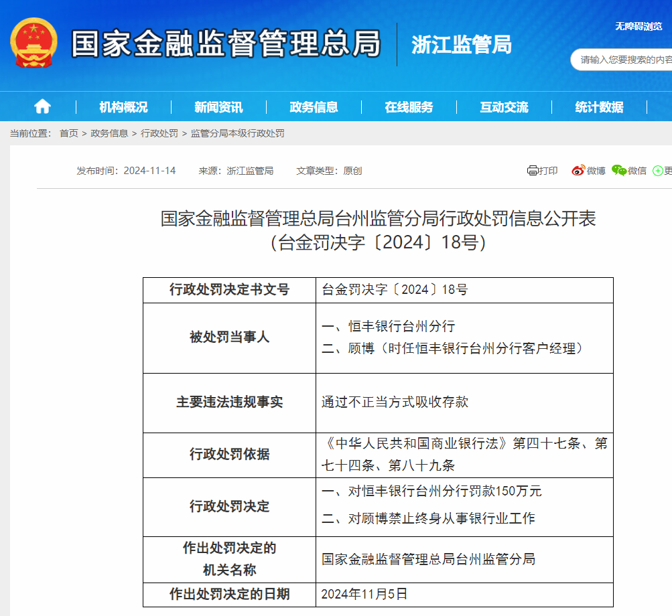
Task: Click the publish date 2024-11-14
Action: (149, 171)
